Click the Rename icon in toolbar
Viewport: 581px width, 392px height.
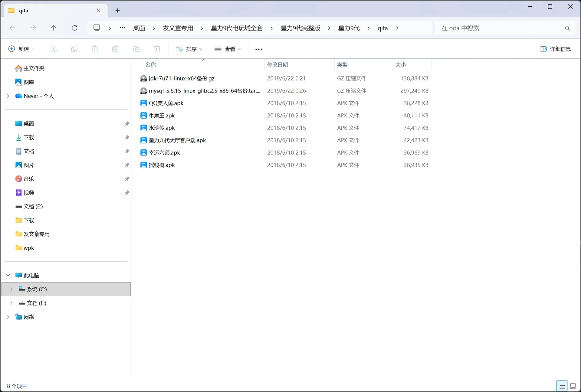[x=116, y=49]
